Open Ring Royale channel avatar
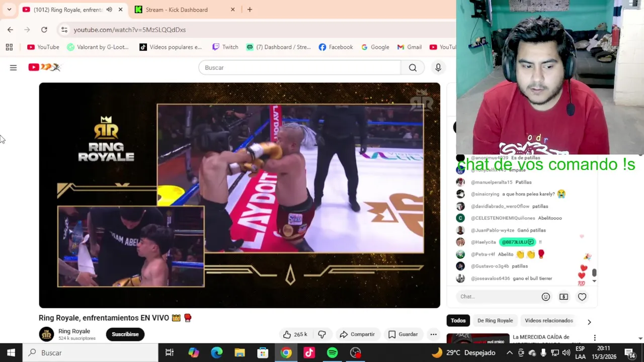This screenshot has height=362, width=644. click(x=47, y=334)
